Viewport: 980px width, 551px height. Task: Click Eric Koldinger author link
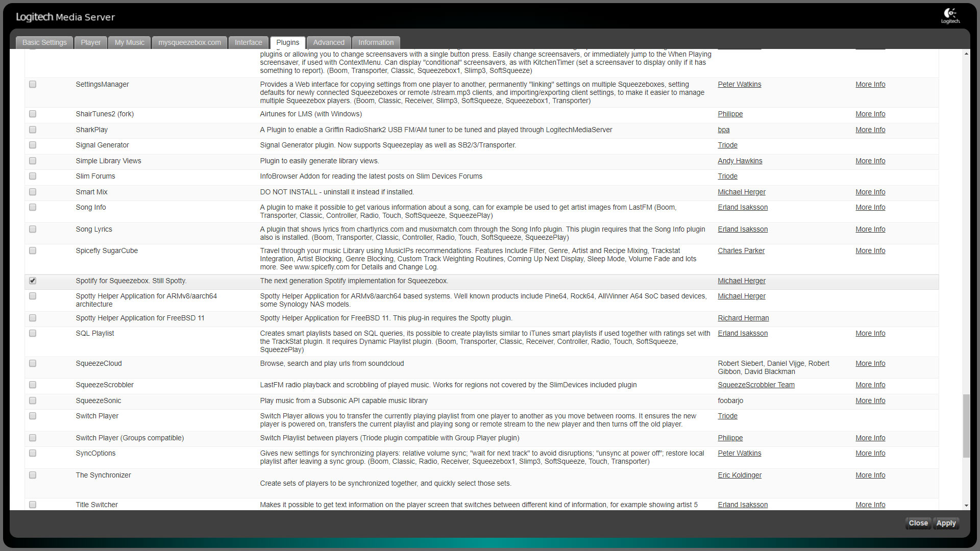pyautogui.click(x=740, y=475)
